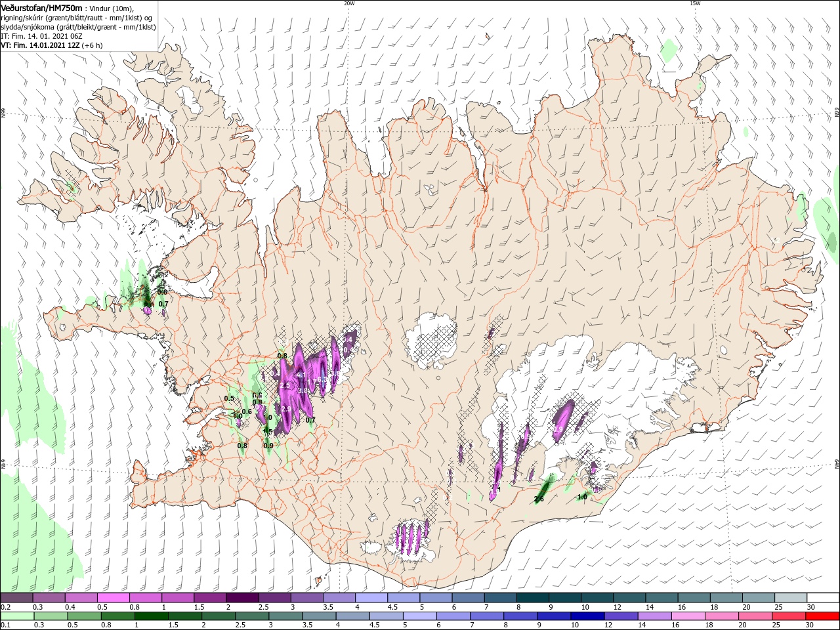840x630 pixels.
Task: Click the "0.1" label under the bottom legend row
Action: click(6, 625)
